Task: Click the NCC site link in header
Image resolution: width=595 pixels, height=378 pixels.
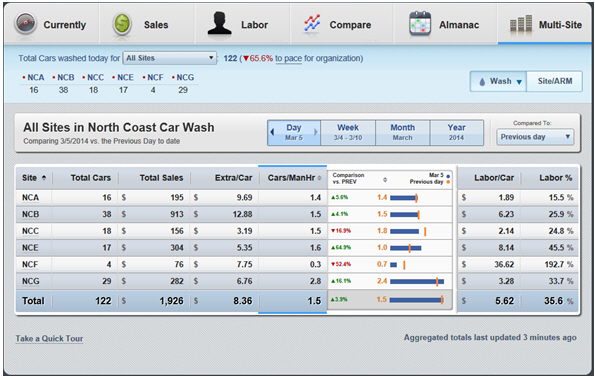Action: [95, 77]
